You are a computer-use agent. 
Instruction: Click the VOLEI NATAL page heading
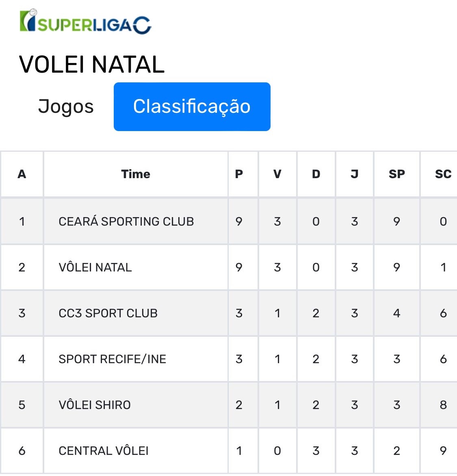pos(92,65)
